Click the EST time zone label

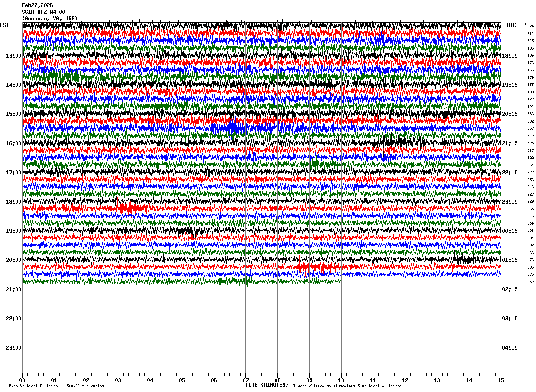click(4, 25)
